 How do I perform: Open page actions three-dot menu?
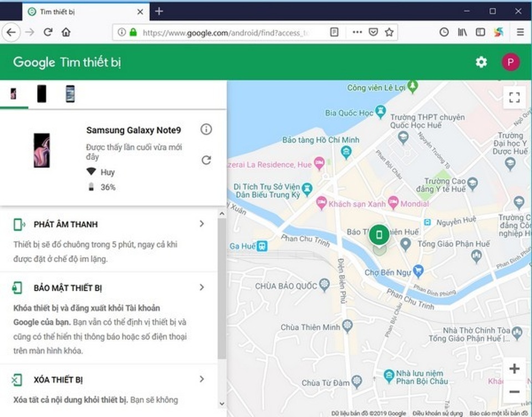[x=357, y=32]
